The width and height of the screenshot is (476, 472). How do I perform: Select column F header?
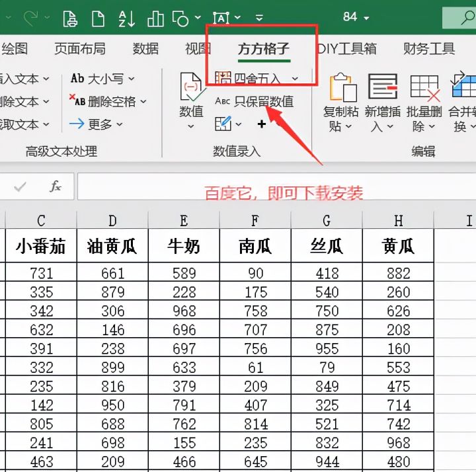tap(255, 220)
